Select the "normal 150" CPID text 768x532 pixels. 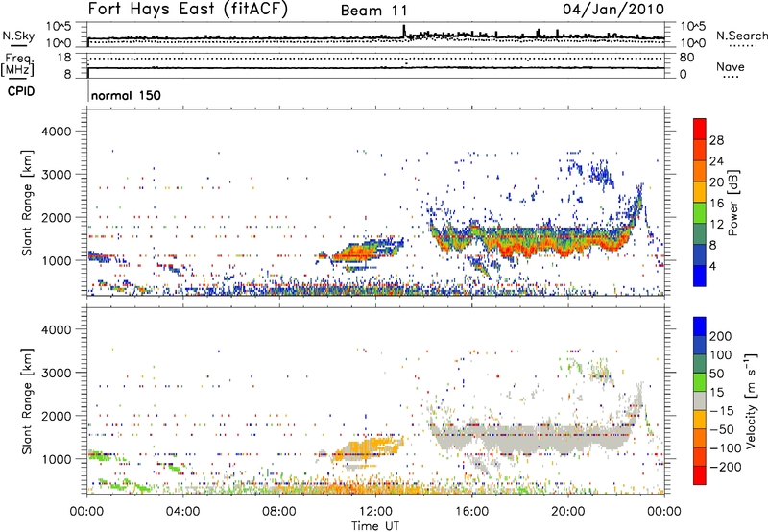coord(126,95)
